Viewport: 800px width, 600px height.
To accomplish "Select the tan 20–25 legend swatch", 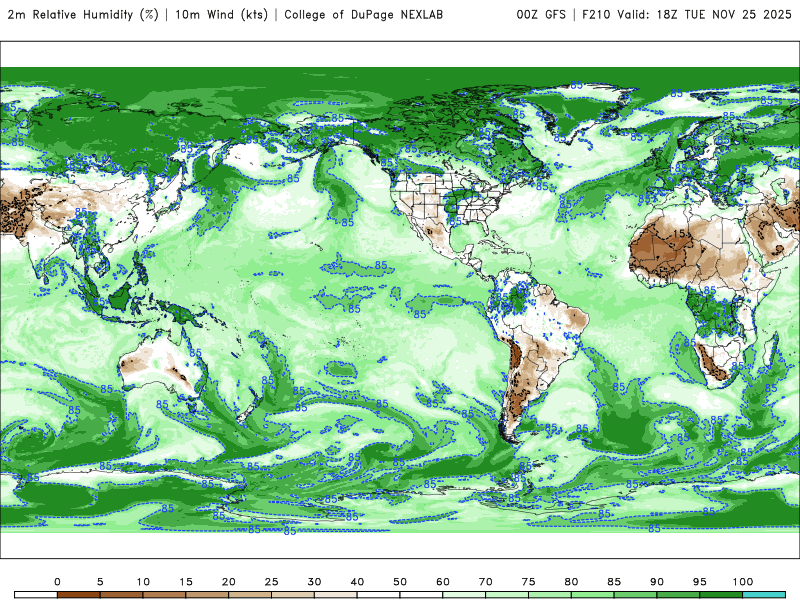I will point(250,595).
